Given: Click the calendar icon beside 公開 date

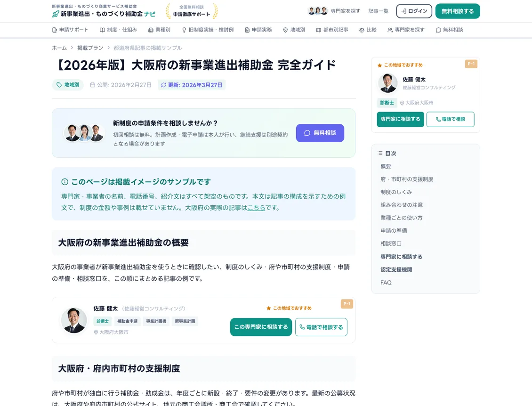Looking at the screenshot, I should [x=93, y=85].
